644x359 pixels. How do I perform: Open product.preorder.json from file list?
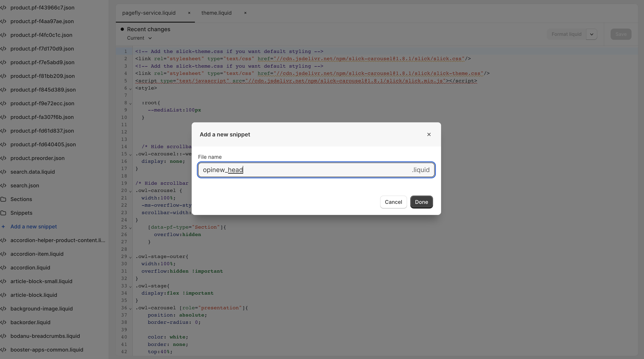tap(37, 158)
